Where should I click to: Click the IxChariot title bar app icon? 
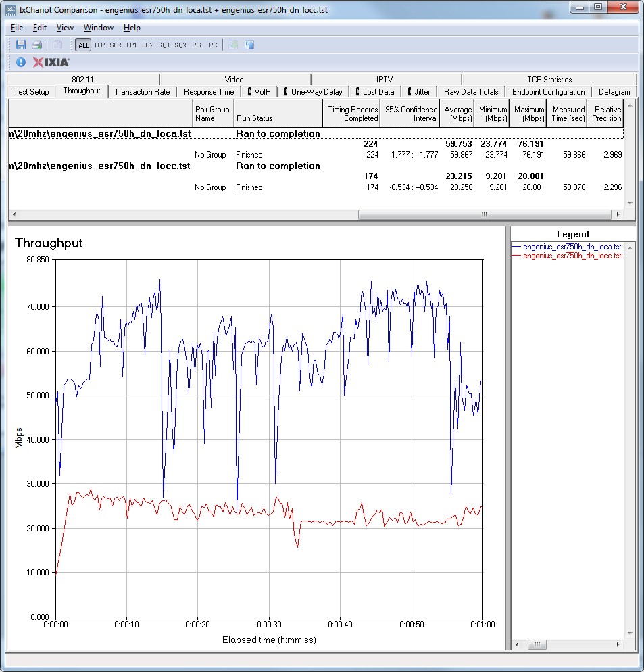point(11,9)
